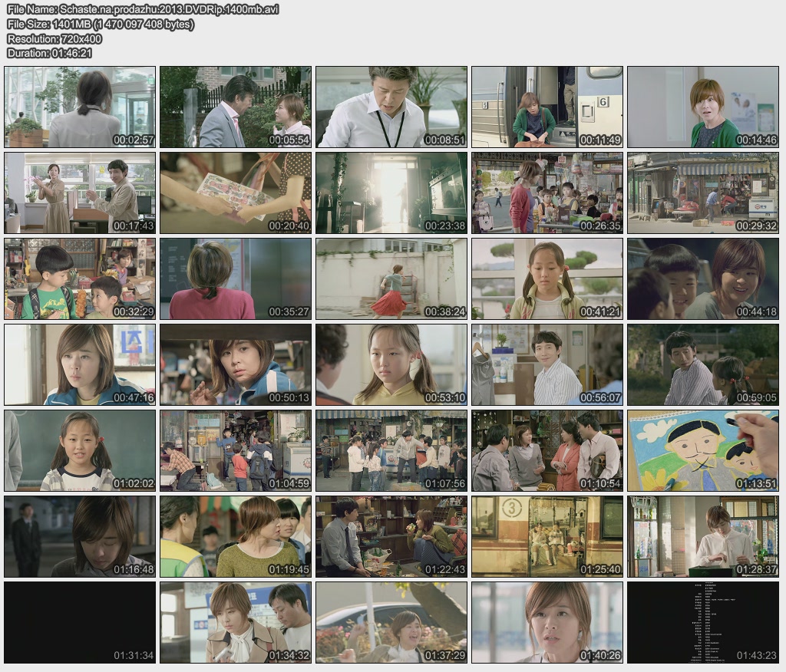Select the sepia train frame at 01:25:40
The height and width of the screenshot is (672, 786).
coord(547,536)
